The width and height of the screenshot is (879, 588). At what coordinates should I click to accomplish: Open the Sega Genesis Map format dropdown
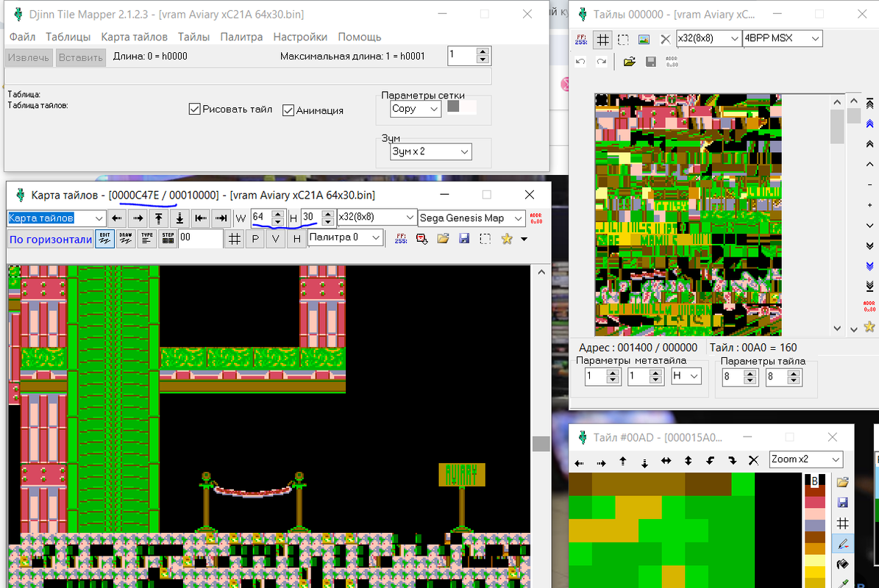(471, 218)
